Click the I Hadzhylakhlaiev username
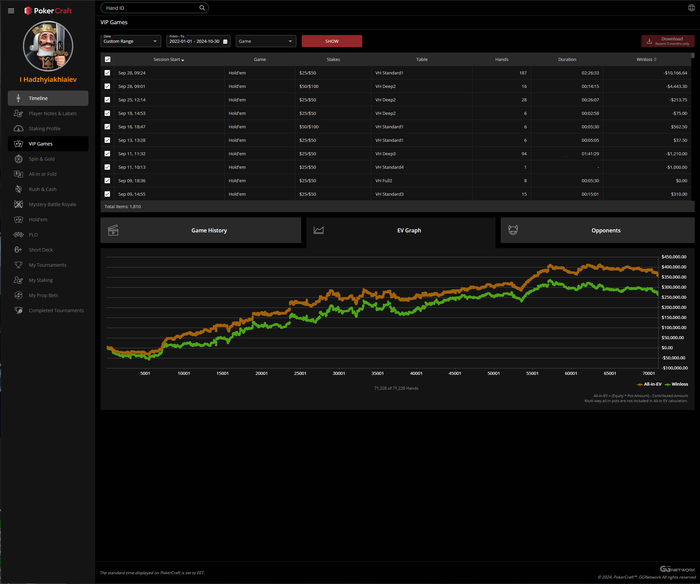Viewport: 700px width, 584px height. click(48, 79)
